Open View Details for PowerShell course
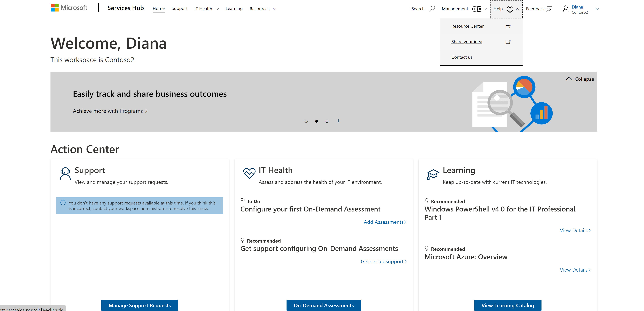 click(575, 230)
